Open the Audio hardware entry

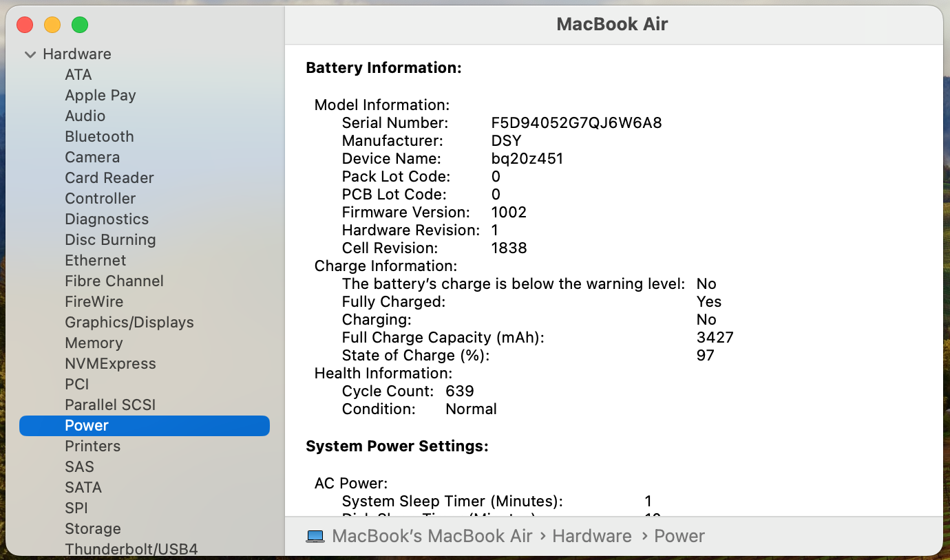coord(85,116)
